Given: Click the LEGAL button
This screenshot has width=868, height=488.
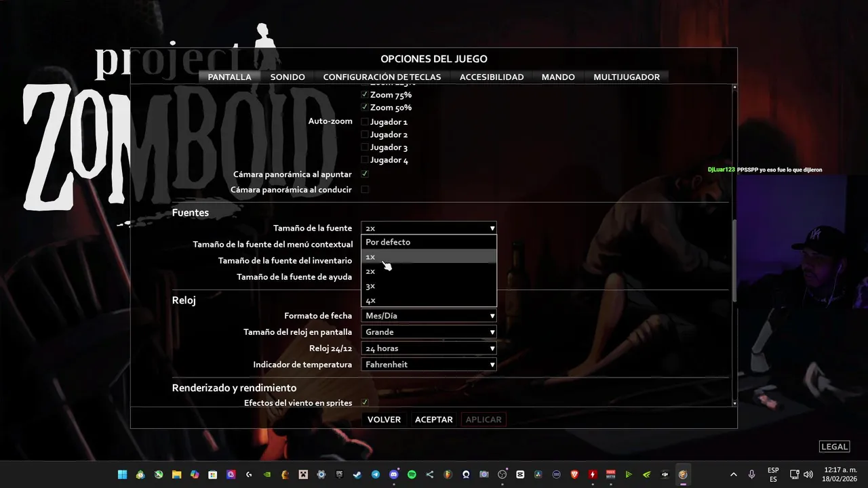Looking at the screenshot, I should [x=835, y=447].
